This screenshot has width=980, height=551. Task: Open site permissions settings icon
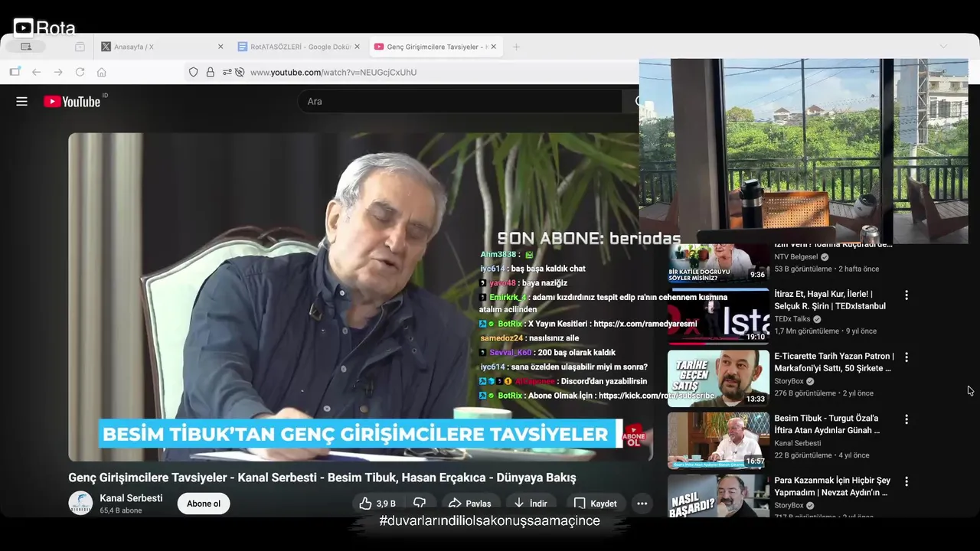point(227,72)
